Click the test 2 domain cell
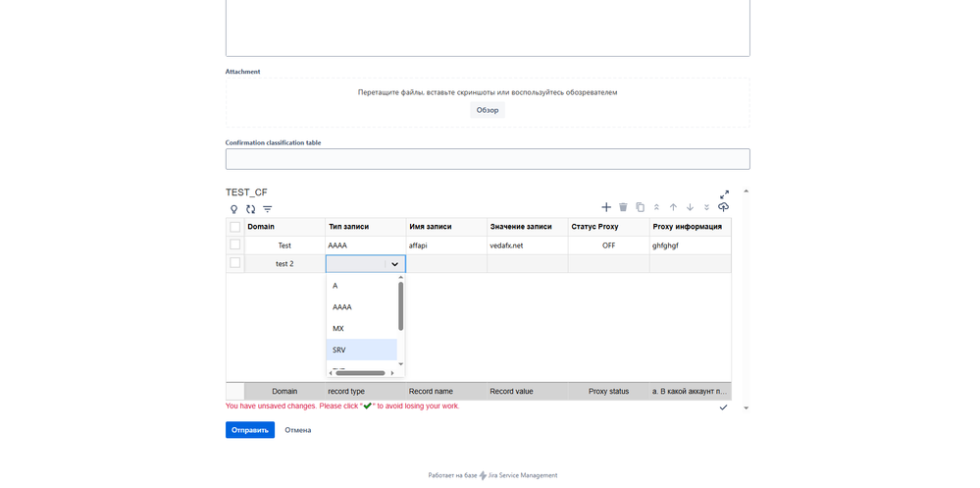Screen dimensions: 980x488 [284, 264]
